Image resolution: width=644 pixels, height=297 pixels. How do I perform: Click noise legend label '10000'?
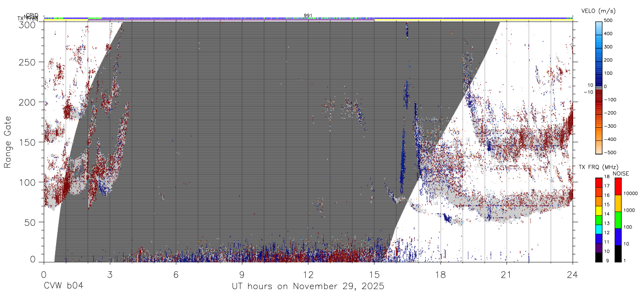point(631,193)
